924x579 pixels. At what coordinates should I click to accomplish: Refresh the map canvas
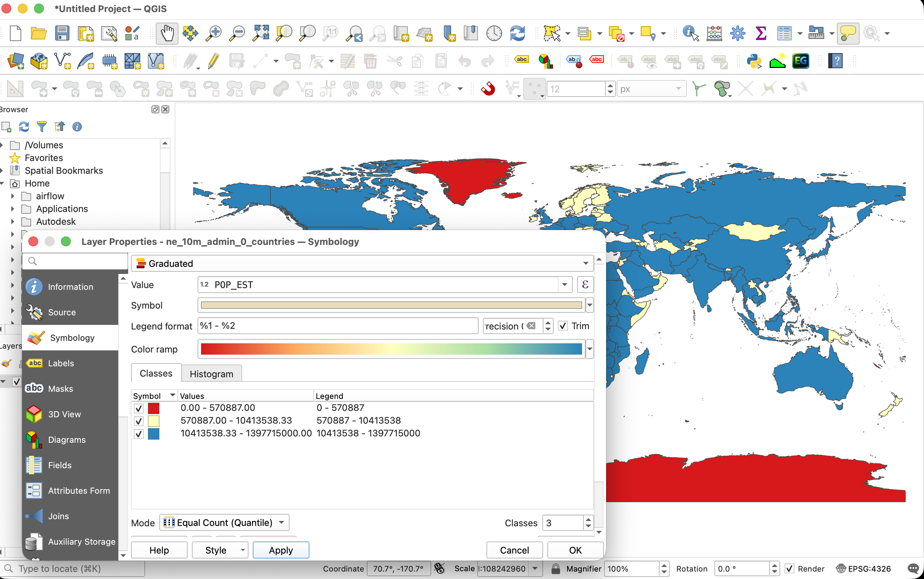(x=517, y=33)
